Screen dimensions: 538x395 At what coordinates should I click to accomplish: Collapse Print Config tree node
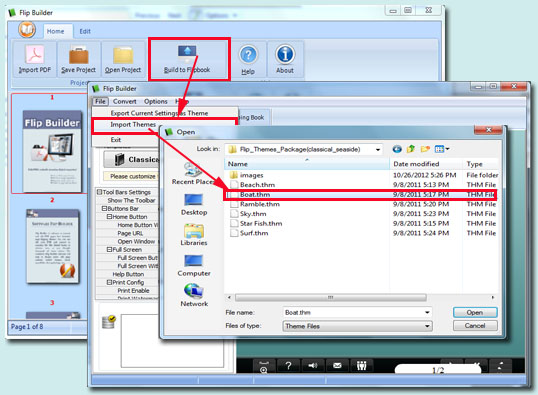(x=109, y=282)
